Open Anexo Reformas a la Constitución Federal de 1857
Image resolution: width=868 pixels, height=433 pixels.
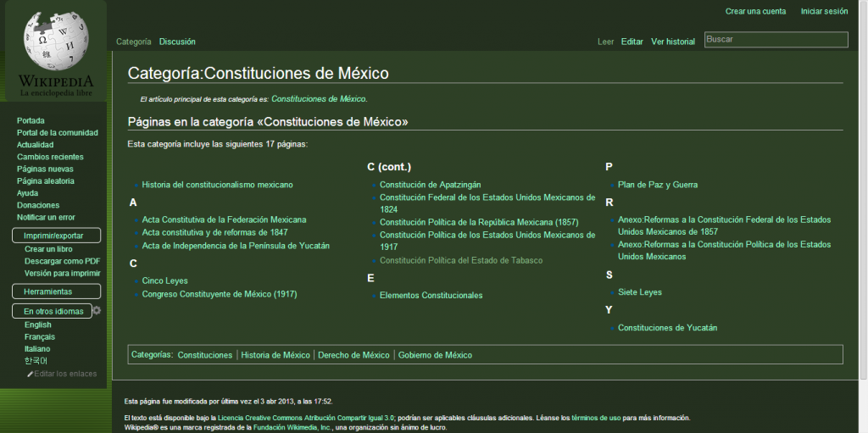[x=725, y=226]
